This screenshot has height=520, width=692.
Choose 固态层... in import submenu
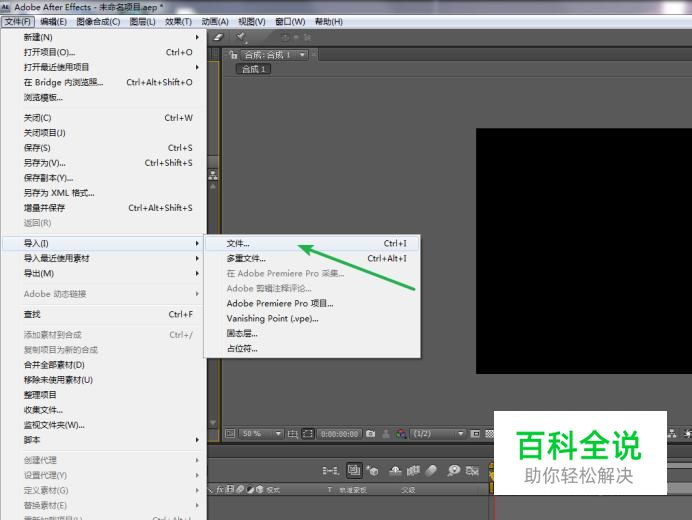point(312,333)
